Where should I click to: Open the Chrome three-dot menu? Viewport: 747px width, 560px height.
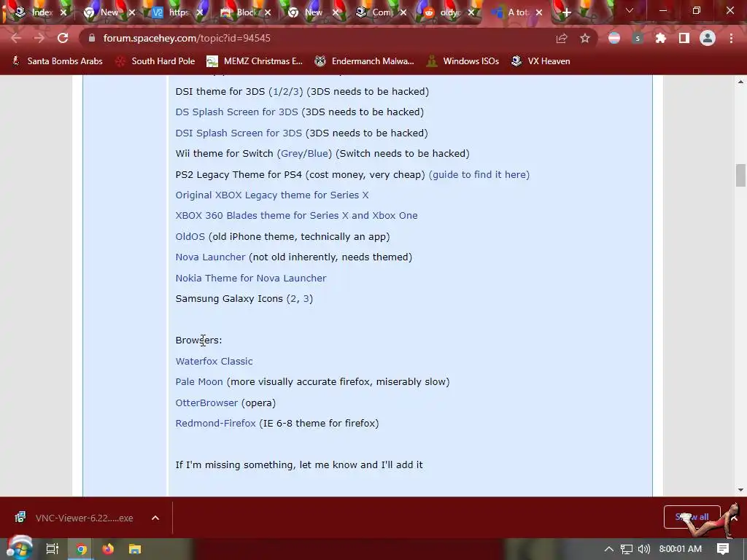(x=731, y=38)
